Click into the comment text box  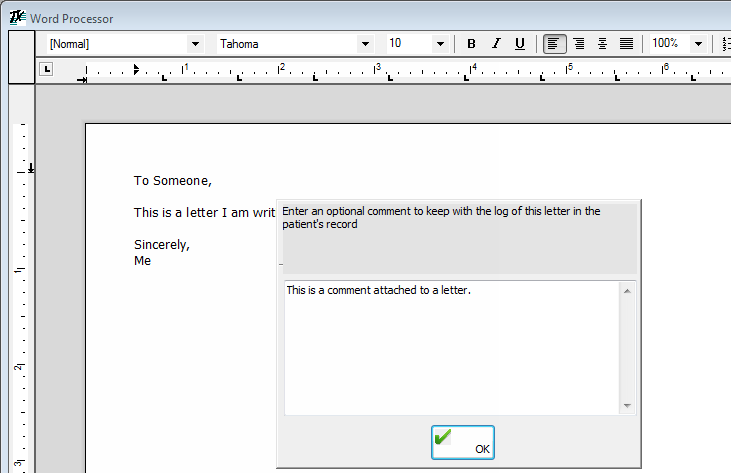452,348
